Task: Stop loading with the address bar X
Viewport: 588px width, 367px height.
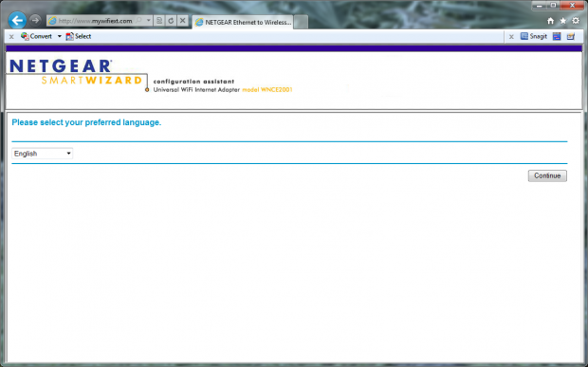Action: (x=183, y=21)
